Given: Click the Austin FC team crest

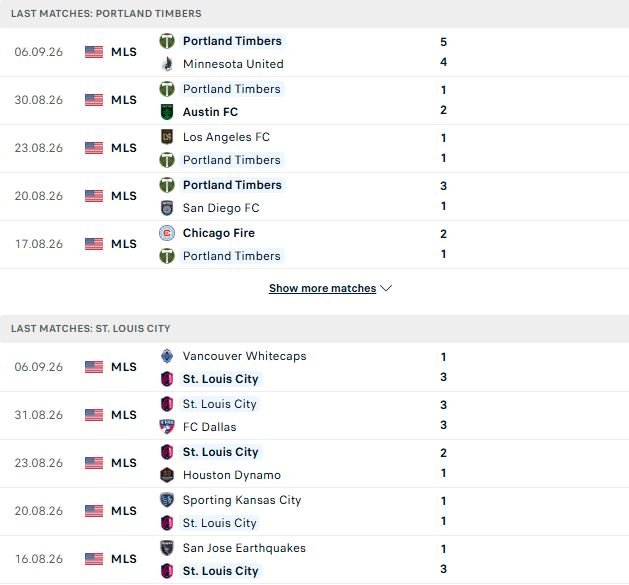Looking at the screenshot, I should pyautogui.click(x=167, y=112).
